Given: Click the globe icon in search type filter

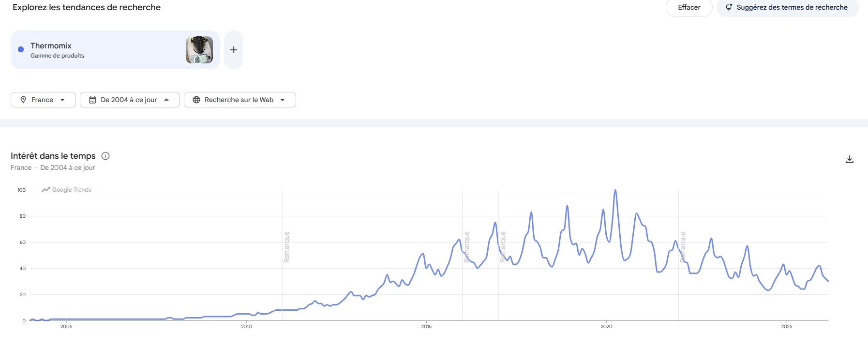Looking at the screenshot, I should (x=196, y=100).
